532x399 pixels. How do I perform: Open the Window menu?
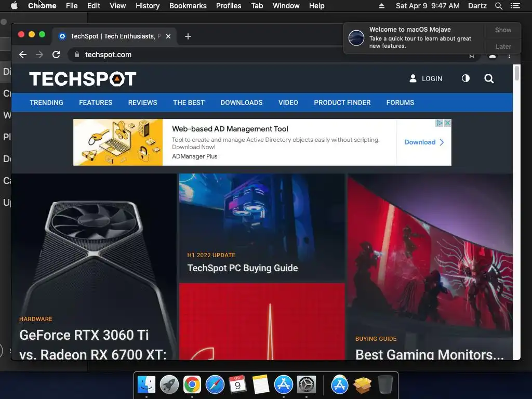[x=286, y=6]
